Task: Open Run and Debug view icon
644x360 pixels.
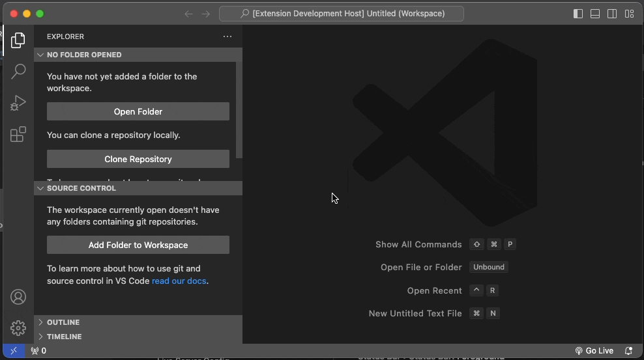Action: click(18, 103)
